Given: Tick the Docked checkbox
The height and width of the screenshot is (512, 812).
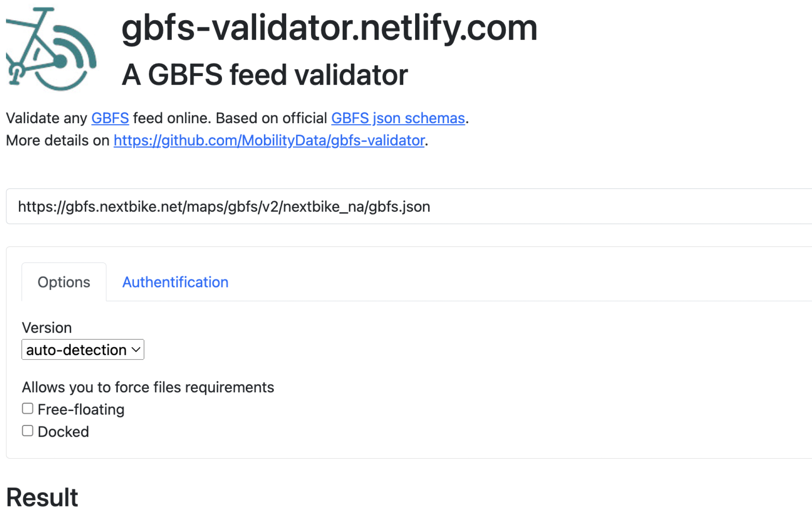Looking at the screenshot, I should pos(27,430).
